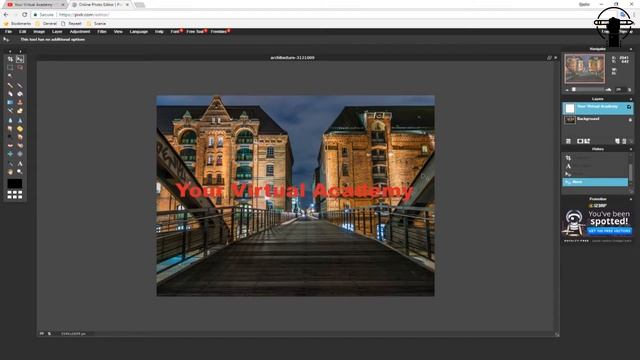This screenshot has width=640, height=360.
Task: Select the Type text tool
Action: pos(20,164)
